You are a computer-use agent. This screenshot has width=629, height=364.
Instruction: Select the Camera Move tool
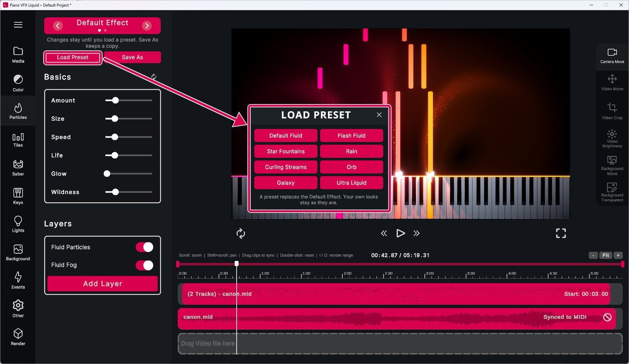pos(612,56)
